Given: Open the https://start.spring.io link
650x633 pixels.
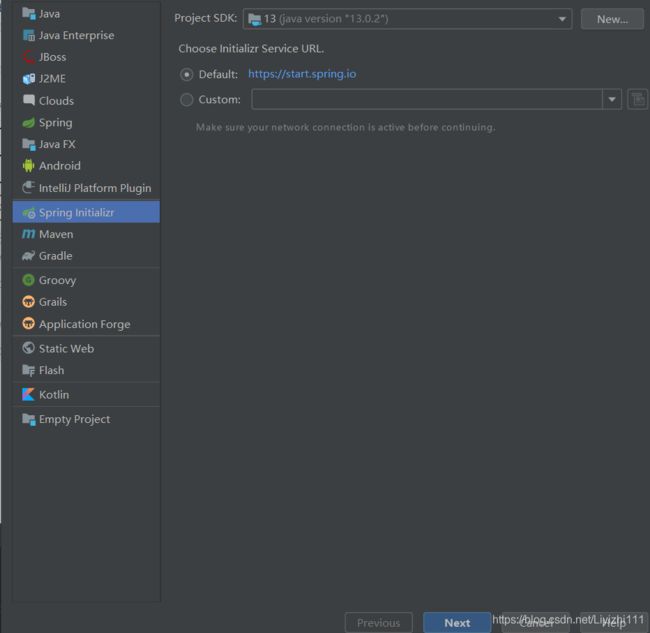Looking at the screenshot, I should pos(302,74).
